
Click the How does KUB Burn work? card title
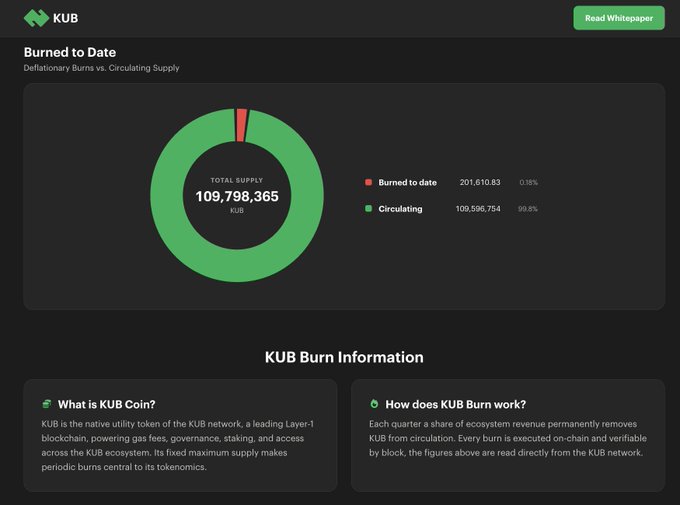(455, 404)
